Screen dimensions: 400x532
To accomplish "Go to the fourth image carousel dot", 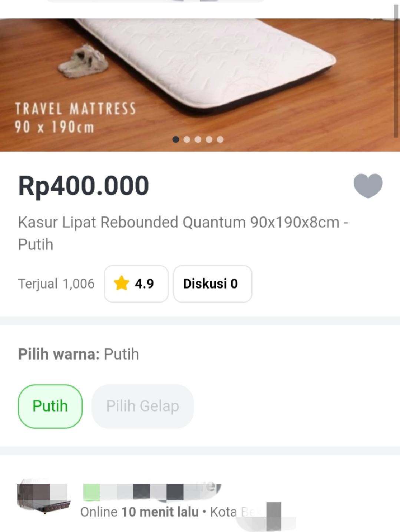I will 209,139.
